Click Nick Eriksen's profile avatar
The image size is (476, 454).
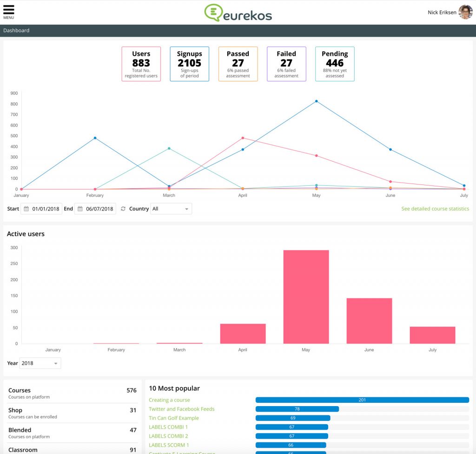pyautogui.click(x=465, y=12)
